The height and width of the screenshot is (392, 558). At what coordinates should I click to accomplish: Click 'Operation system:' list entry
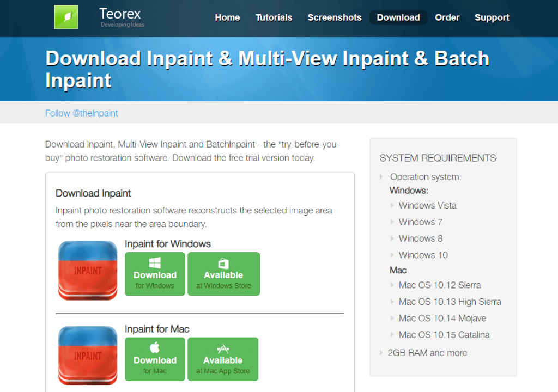pyautogui.click(x=426, y=177)
